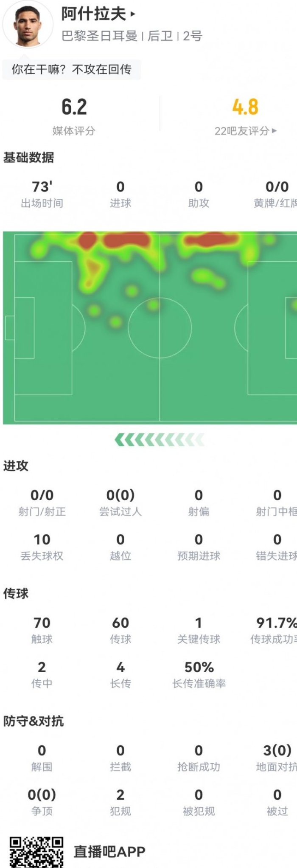Tap the 长传准确率 50% stat
Image resolution: width=297 pixels, height=868 pixels.
[x=199, y=675]
